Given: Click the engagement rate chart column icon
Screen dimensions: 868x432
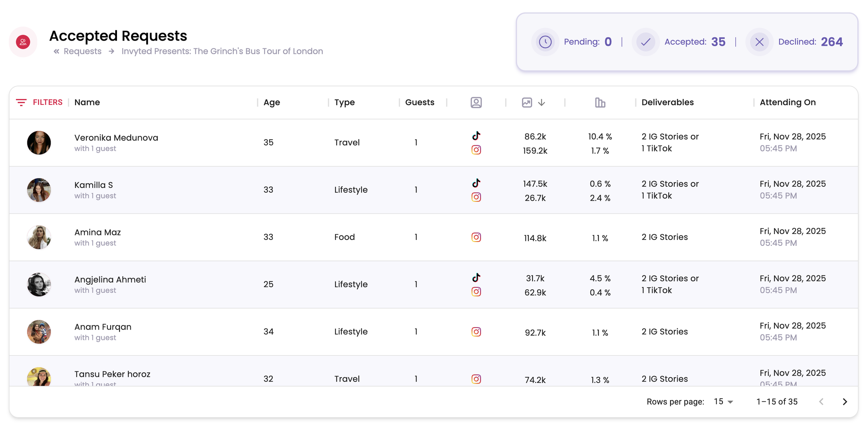Looking at the screenshot, I should 600,102.
